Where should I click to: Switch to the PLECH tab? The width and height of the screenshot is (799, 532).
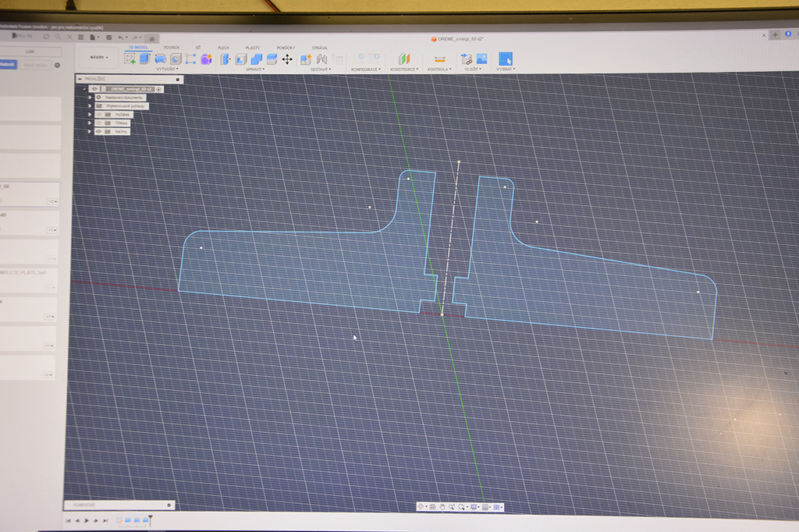[223, 48]
